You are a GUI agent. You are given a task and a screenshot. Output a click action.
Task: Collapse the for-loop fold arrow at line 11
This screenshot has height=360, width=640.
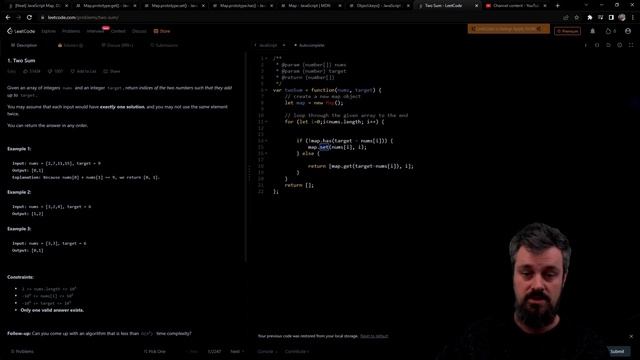(x=267, y=122)
